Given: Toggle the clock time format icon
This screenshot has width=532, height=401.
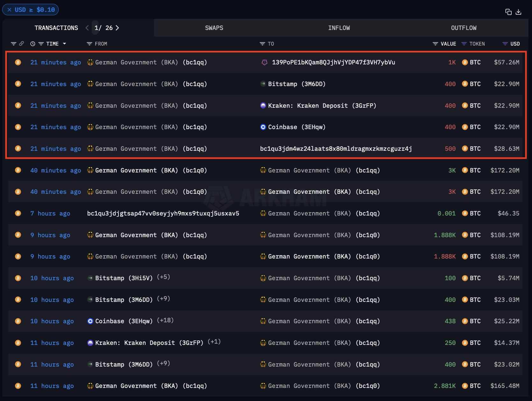Looking at the screenshot, I should [32, 44].
